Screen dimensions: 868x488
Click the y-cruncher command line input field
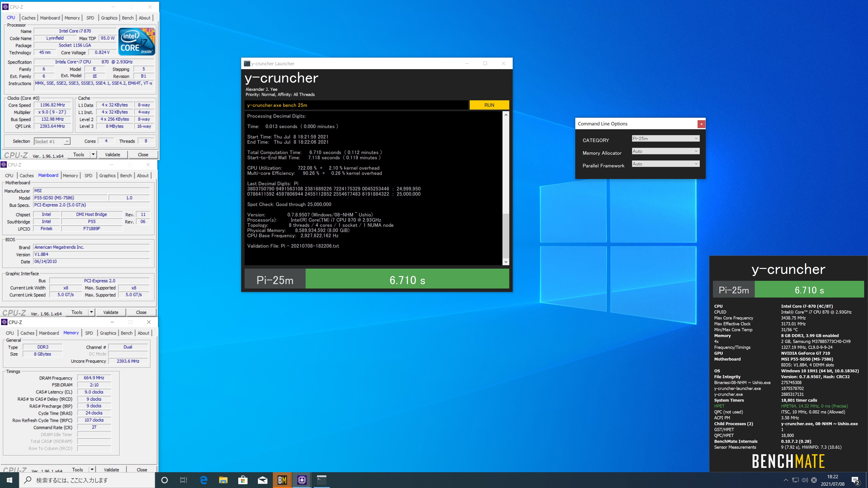pyautogui.click(x=356, y=105)
